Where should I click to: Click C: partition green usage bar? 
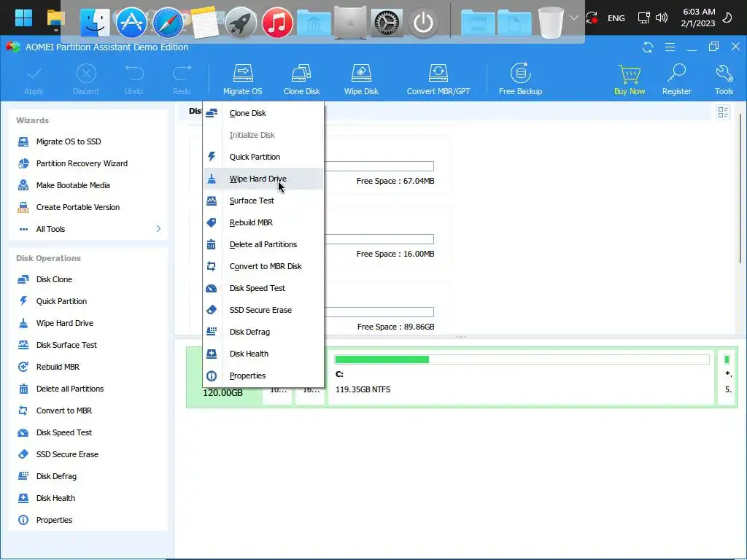(382, 359)
